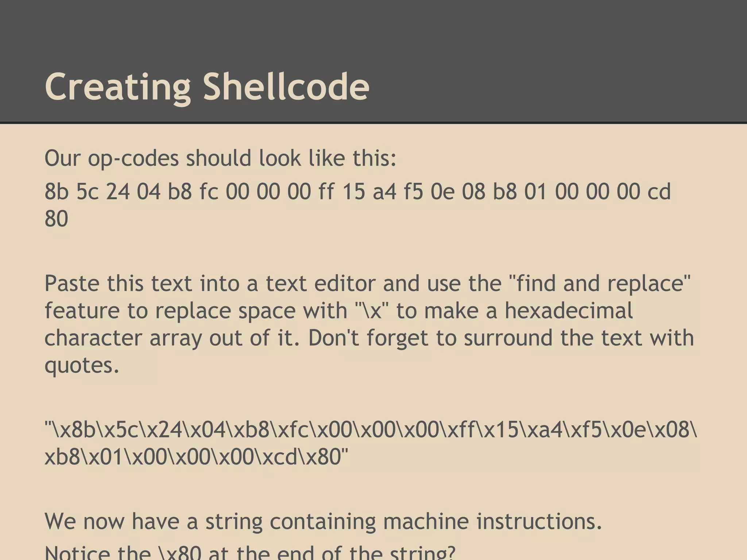This screenshot has height=560, width=747.
Task: Click the escaped string line starting with "\x8b\x5c"
Action: click(x=371, y=429)
